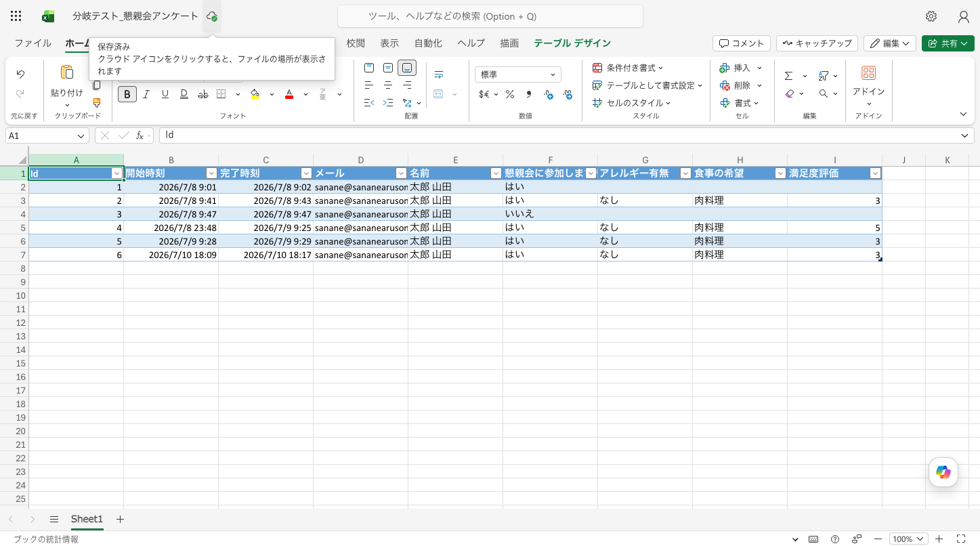Open the 編集 mode button

click(890, 43)
